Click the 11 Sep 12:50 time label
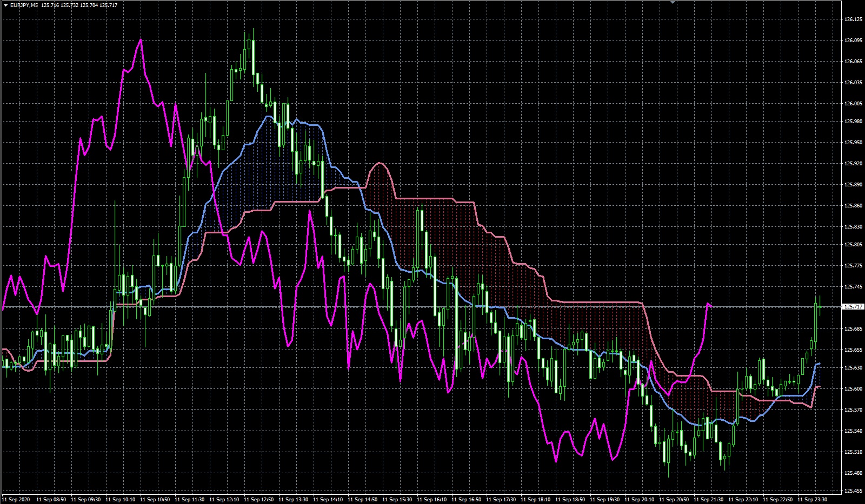The image size is (865, 504). (258, 500)
